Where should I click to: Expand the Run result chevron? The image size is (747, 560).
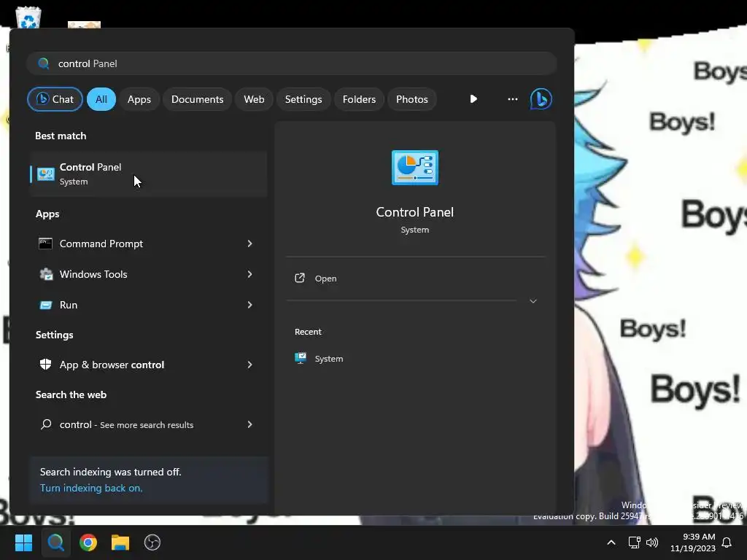(249, 305)
